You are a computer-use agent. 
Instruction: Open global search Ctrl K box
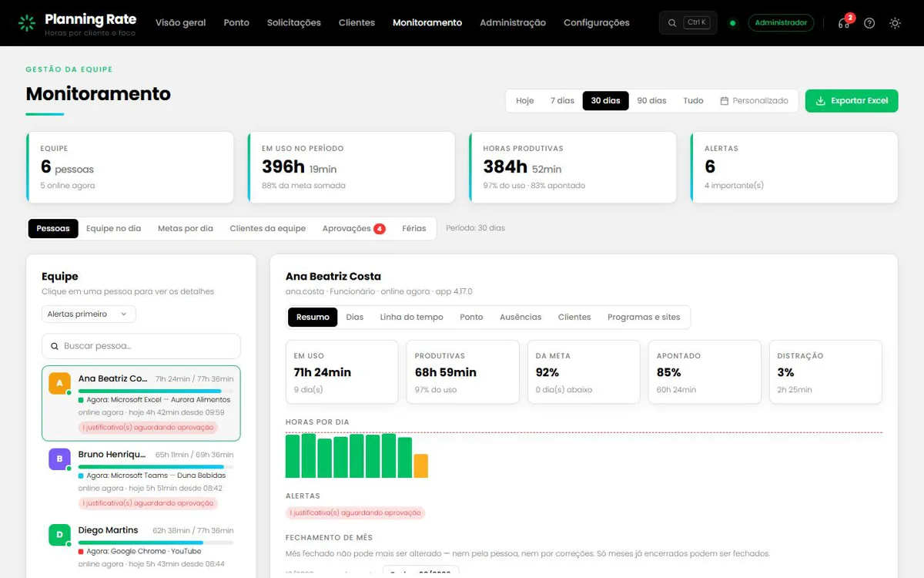pyautogui.click(x=688, y=23)
